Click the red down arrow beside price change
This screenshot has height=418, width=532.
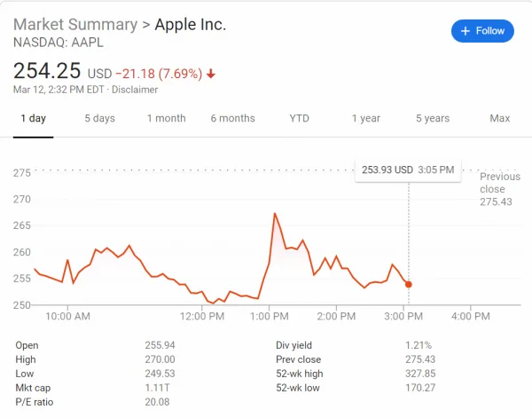click(211, 74)
